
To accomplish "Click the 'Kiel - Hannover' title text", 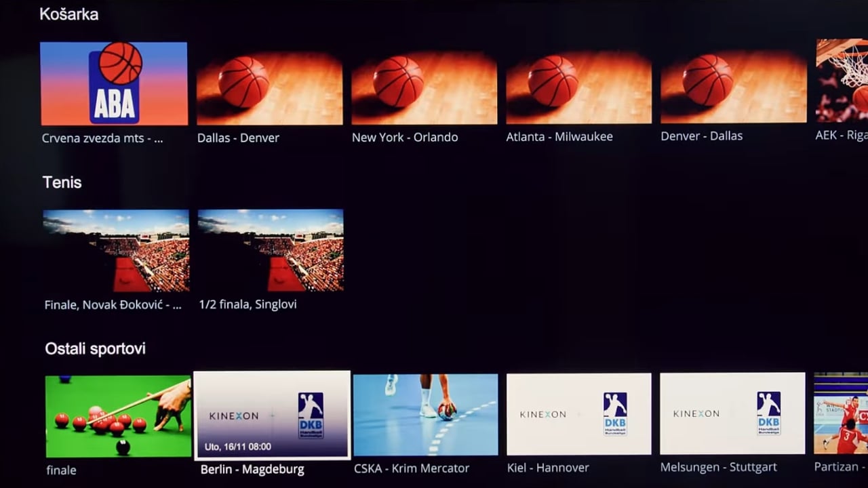I will click(x=548, y=468).
